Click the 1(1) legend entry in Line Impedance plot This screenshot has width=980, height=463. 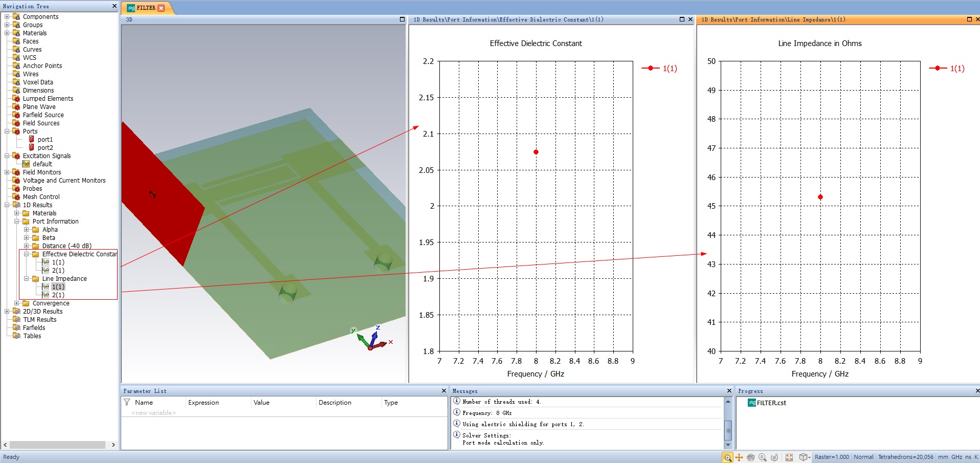(x=947, y=68)
